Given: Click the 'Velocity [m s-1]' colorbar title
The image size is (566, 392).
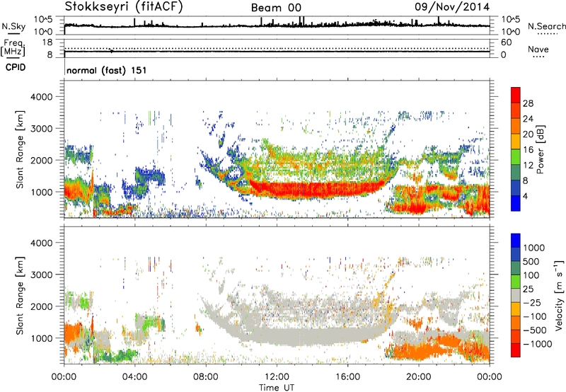Looking at the screenshot, I should coord(559,295).
